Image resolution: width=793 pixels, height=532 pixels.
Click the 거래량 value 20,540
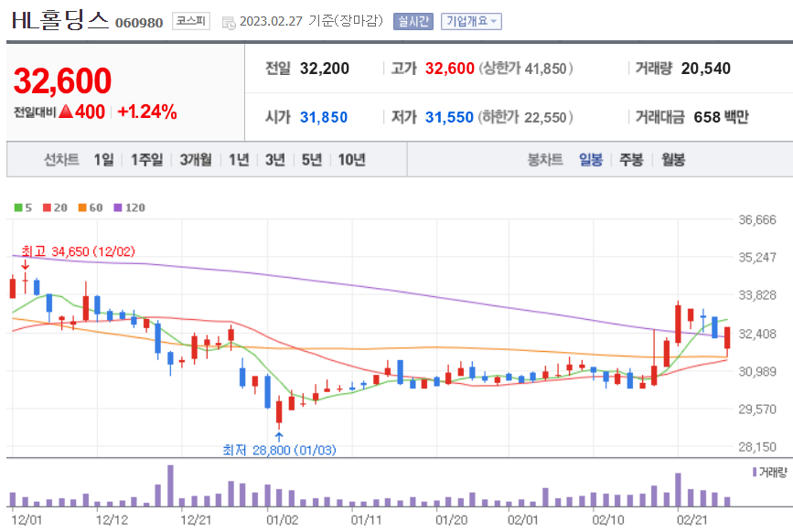pyautogui.click(x=705, y=69)
